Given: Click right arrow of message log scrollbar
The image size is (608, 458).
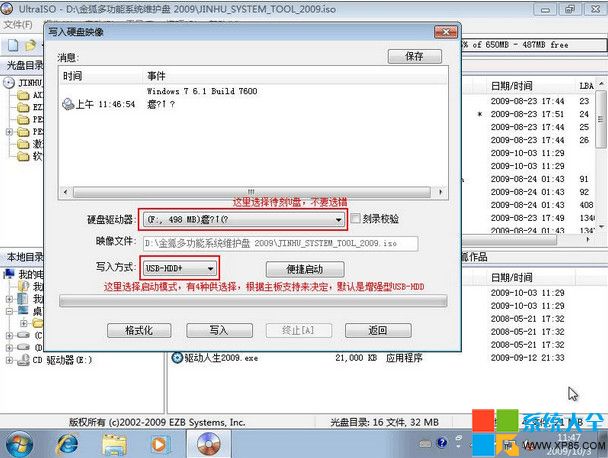Looking at the screenshot, I should pyautogui.click(x=440, y=192).
